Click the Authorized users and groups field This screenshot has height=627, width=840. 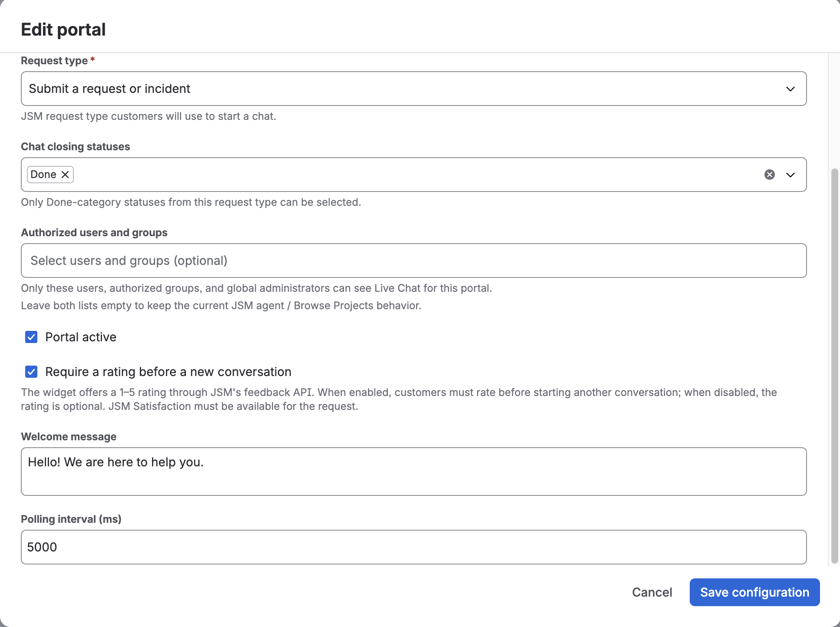413,261
